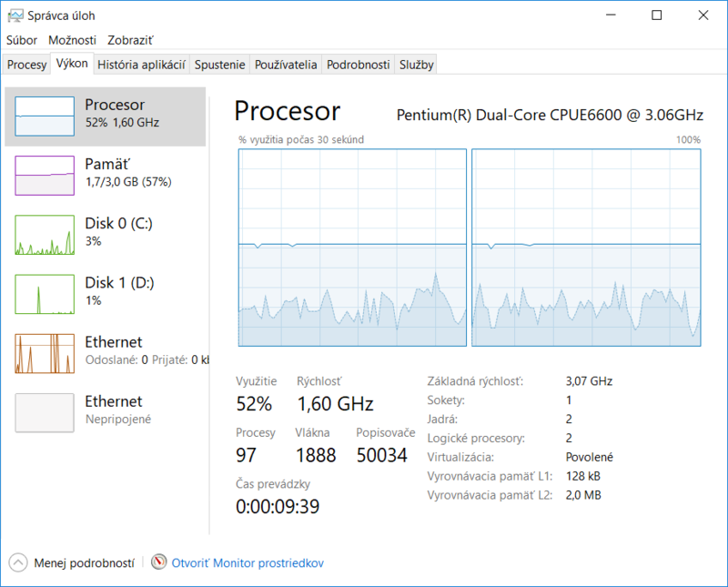
Task: Click the Task Manager icon in titlebar
Action: click(x=15, y=15)
